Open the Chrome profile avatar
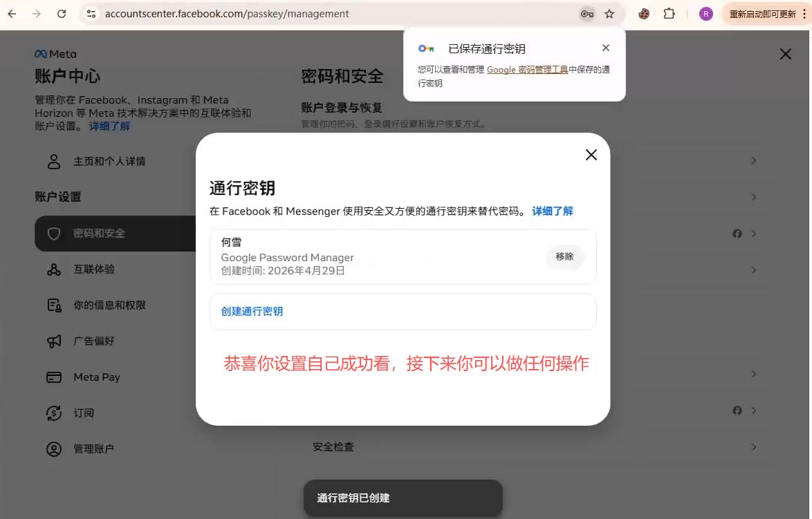Image resolution: width=812 pixels, height=519 pixels. click(705, 14)
